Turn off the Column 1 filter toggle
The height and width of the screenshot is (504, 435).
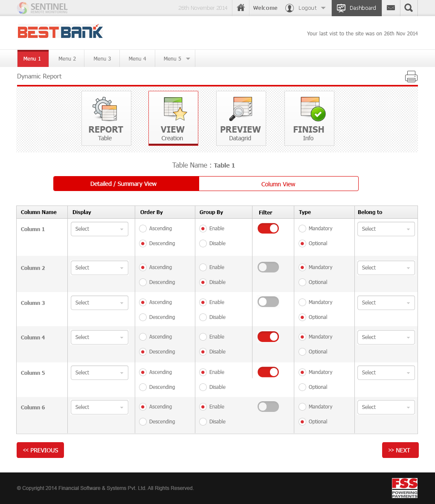click(268, 229)
